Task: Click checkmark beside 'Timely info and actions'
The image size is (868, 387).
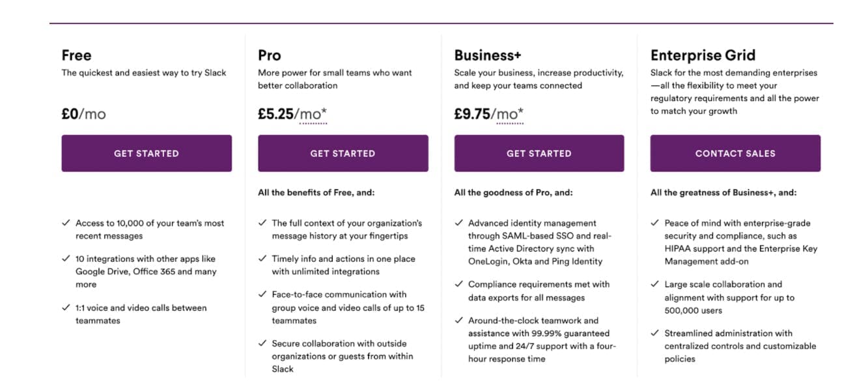Action: pyautogui.click(x=262, y=259)
